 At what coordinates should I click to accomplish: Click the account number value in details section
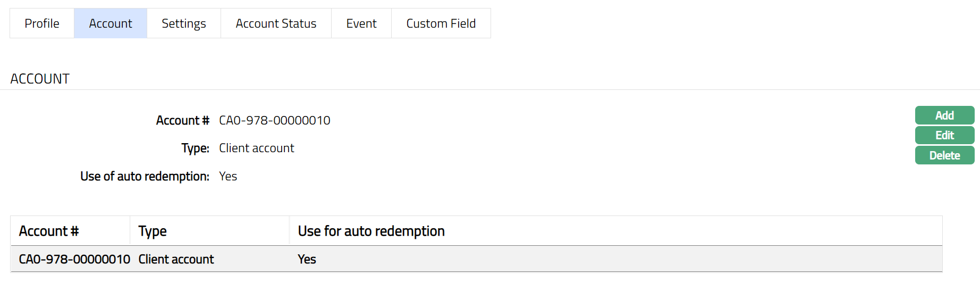pos(275,120)
